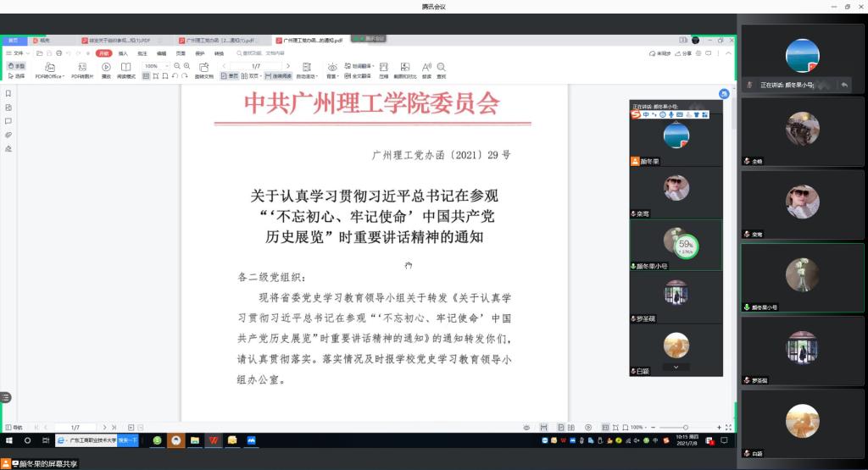Toggle 连续阅读 continuous reading mode
This screenshot has height=470, width=868.
point(281,76)
